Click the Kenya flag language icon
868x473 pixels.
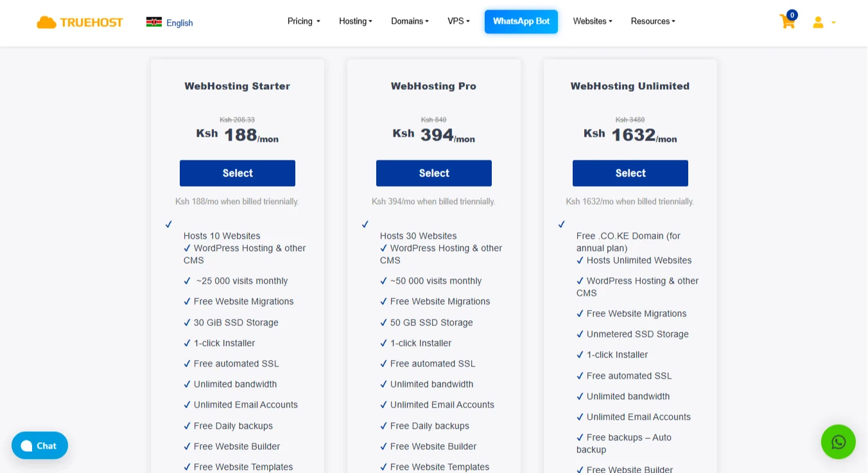tap(154, 22)
